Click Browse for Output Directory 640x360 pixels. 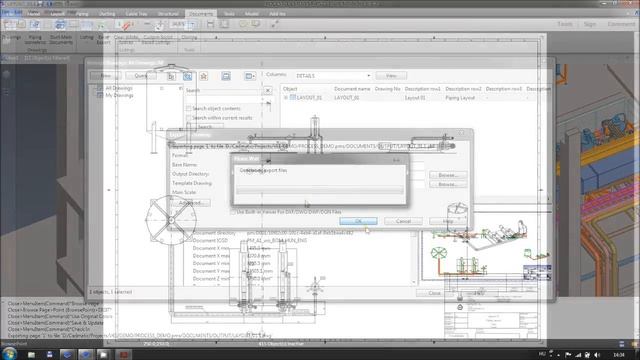tap(448, 175)
